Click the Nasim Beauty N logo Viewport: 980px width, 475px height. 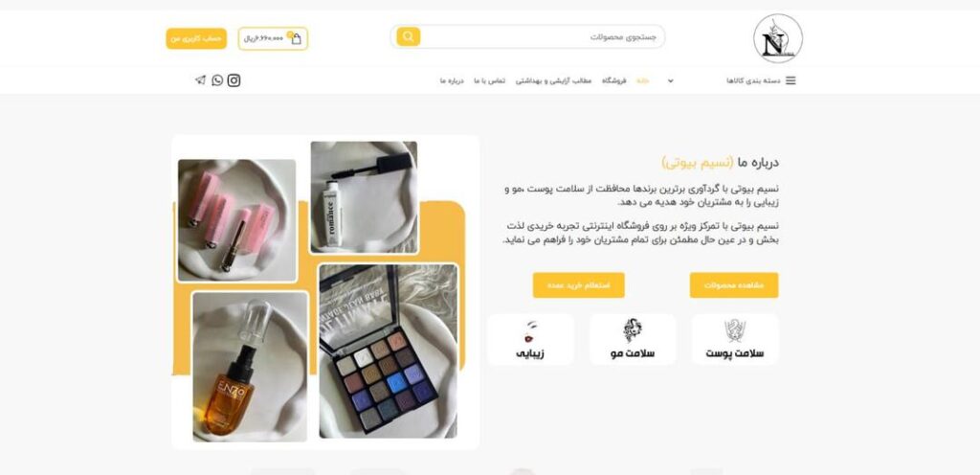(x=777, y=38)
